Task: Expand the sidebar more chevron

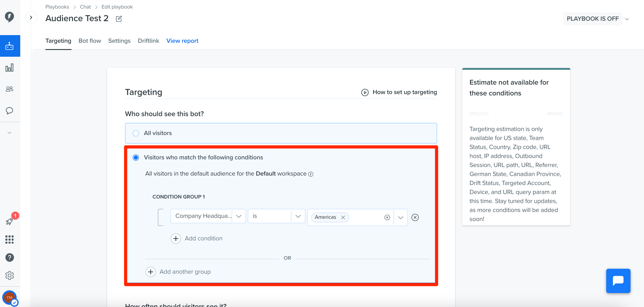Action: point(9,133)
